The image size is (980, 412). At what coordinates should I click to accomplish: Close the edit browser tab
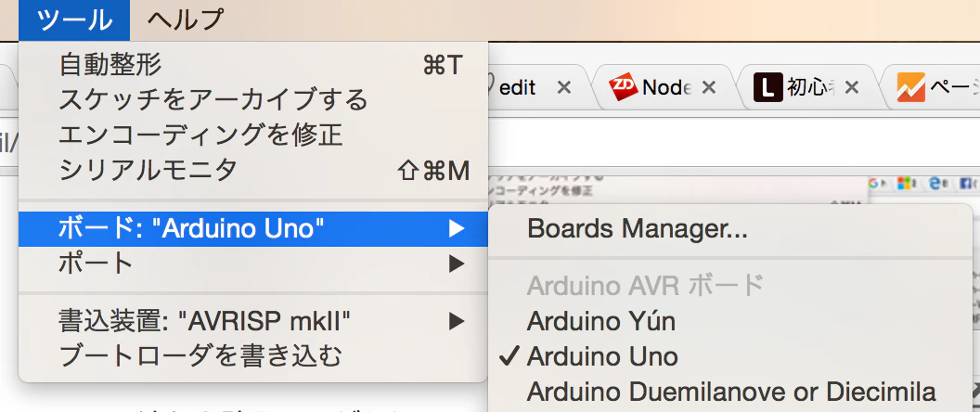point(563,88)
